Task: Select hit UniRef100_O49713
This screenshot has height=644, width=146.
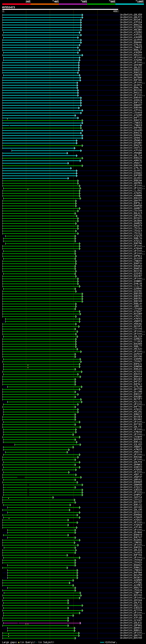Action: [x=131, y=148]
